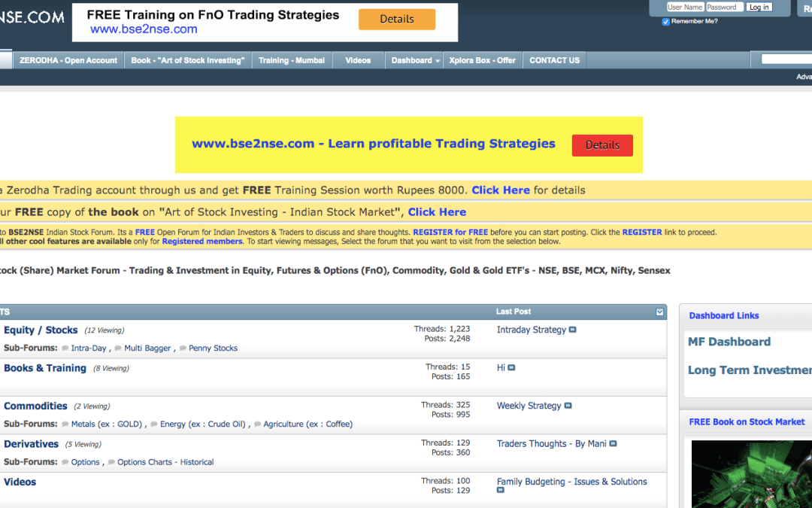Open Equity / Stocks forum
The width and height of the screenshot is (812, 508).
pos(41,330)
